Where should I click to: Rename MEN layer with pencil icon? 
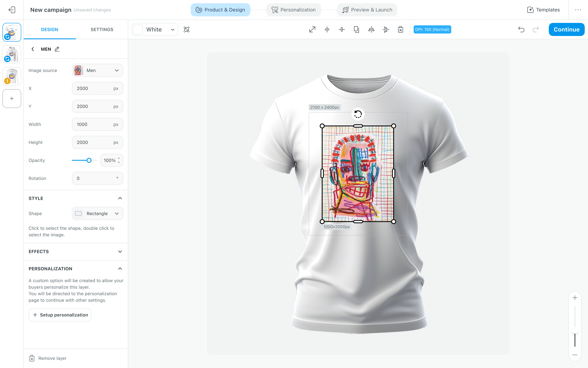tap(57, 49)
